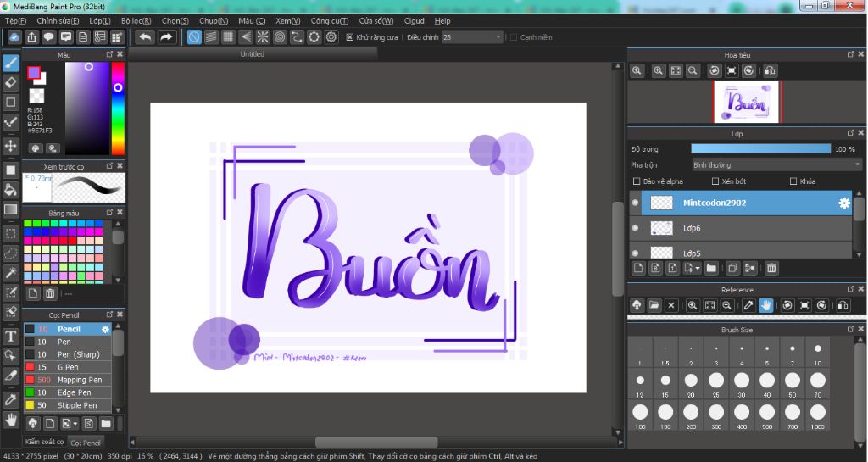868x462 pixels.
Task: Open image folder in Reference panel
Action: pyautogui.click(x=654, y=305)
